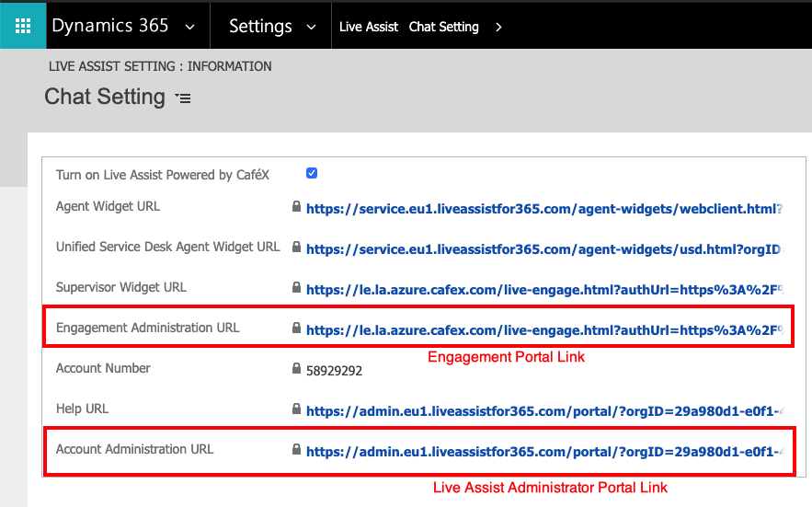The image size is (812, 507).
Task: Open the Agent Widget URL link
Action: pyautogui.click(x=544, y=209)
